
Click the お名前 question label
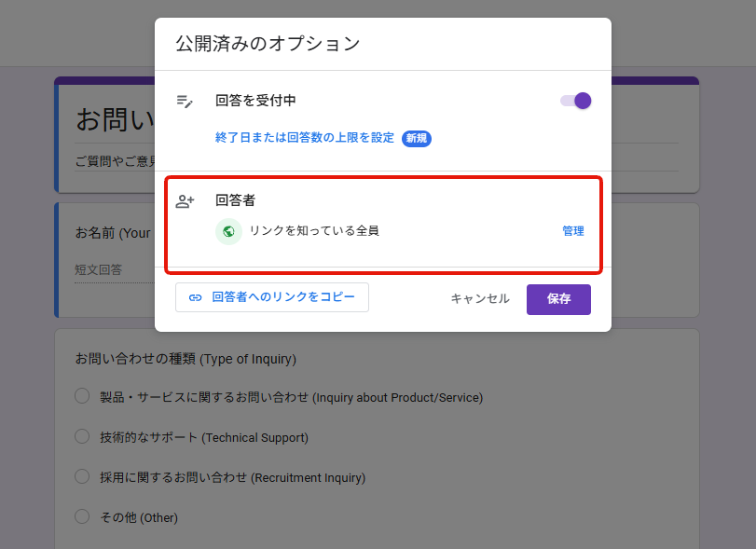112,233
